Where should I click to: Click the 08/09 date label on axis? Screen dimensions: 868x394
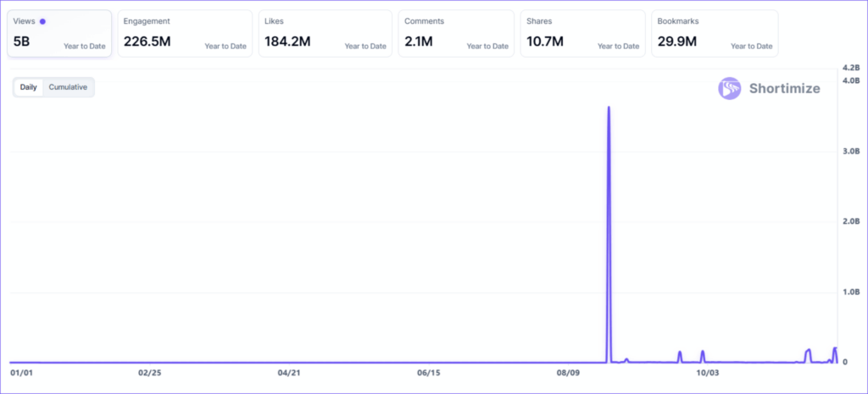[x=568, y=372]
